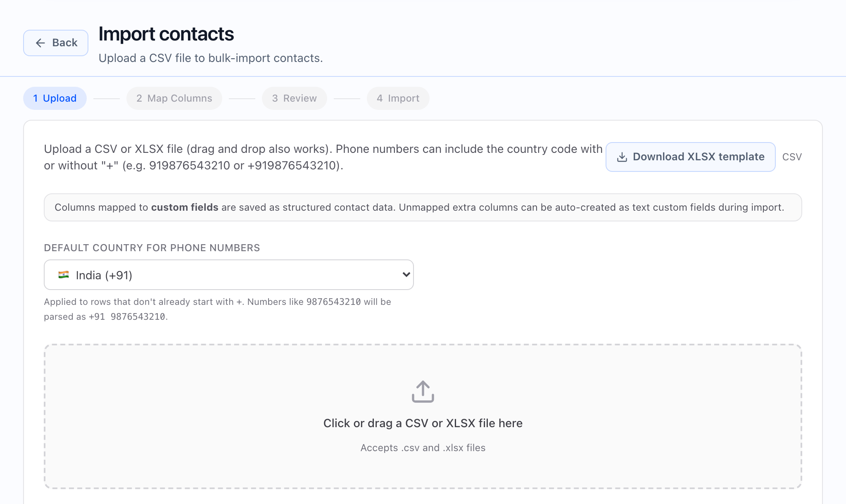Click the left arrow icon in Back button
Viewport: 846px width, 504px height.
click(x=40, y=43)
